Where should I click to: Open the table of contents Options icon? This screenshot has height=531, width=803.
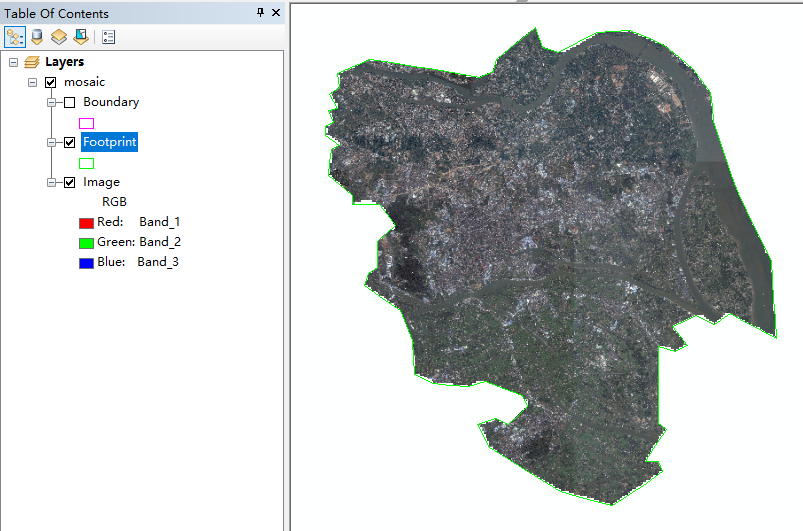click(109, 37)
